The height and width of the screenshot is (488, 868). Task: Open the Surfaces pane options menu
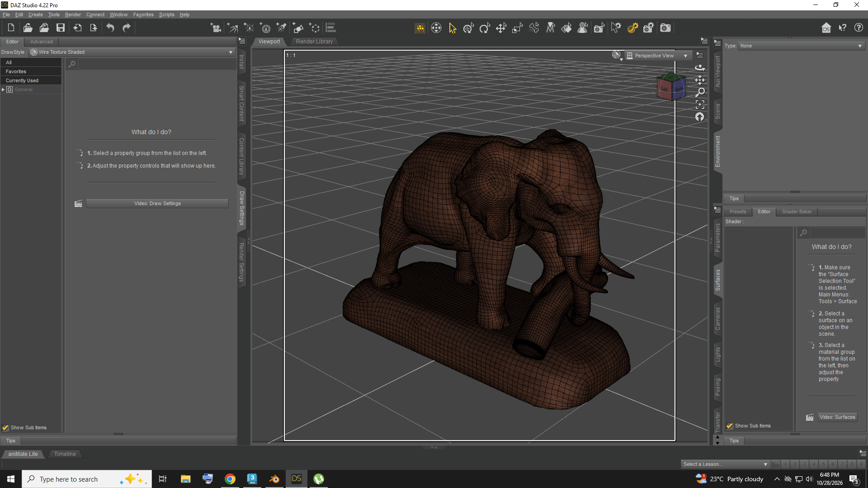(717, 210)
